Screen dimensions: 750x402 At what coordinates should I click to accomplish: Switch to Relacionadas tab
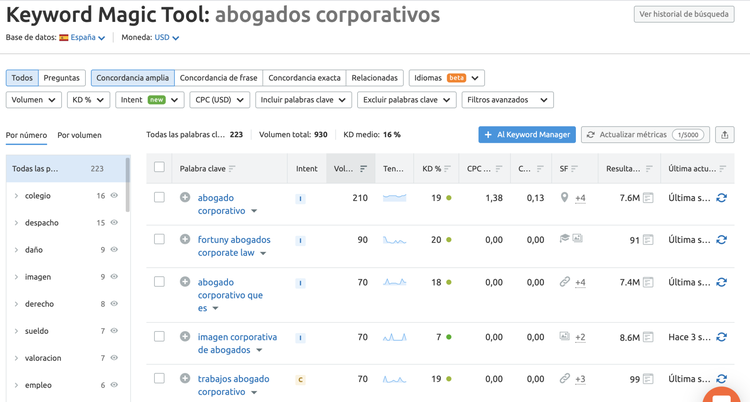(375, 78)
